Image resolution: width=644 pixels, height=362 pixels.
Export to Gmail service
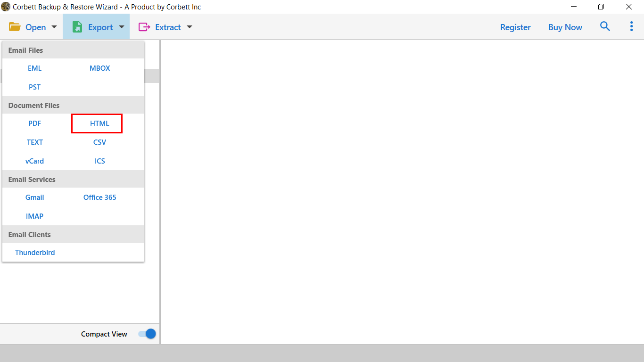coord(34,197)
